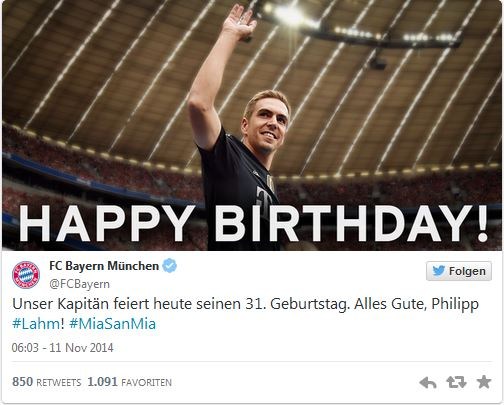Click the T logo on black shirt
Image resolution: width=504 pixels, height=405 pixels.
[263, 199]
